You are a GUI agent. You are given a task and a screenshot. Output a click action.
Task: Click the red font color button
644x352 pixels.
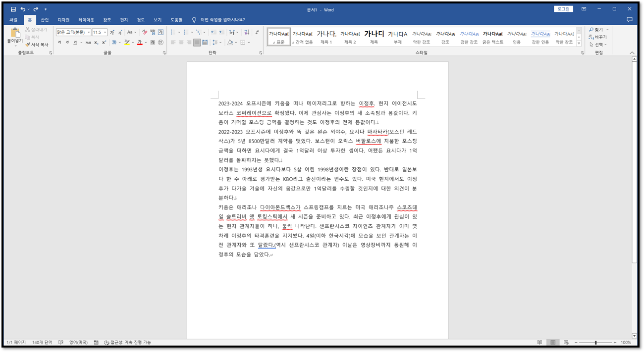pos(140,43)
